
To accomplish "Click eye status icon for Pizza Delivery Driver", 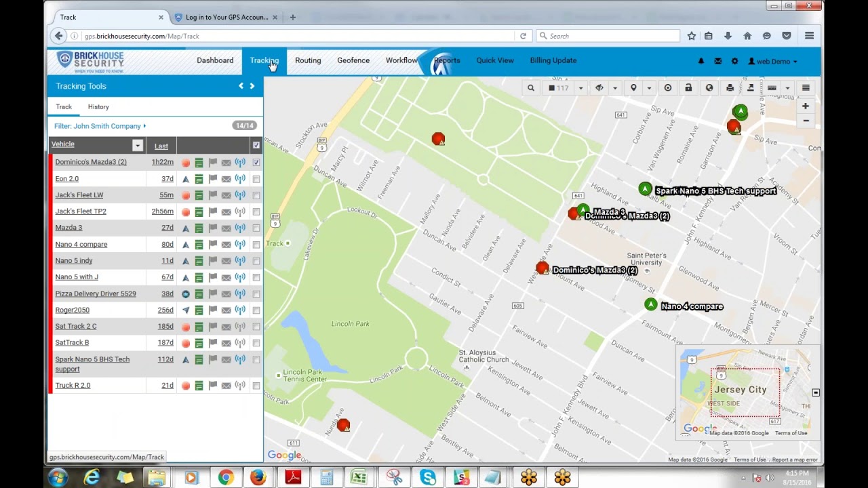I will [186, 294].
